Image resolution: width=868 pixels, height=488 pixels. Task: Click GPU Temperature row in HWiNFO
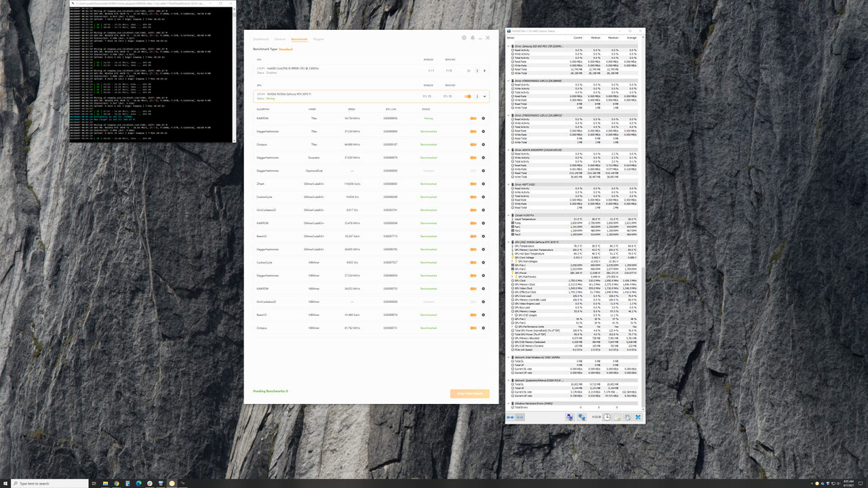click(x=574, y=246)
